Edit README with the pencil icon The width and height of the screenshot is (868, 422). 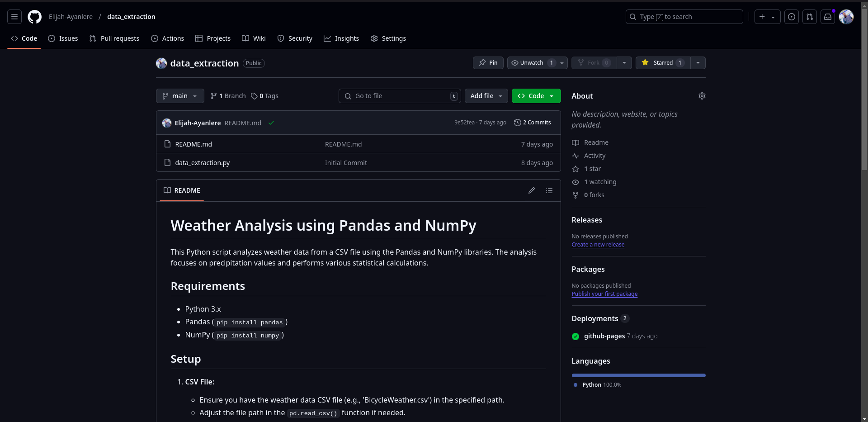point(532,190)
